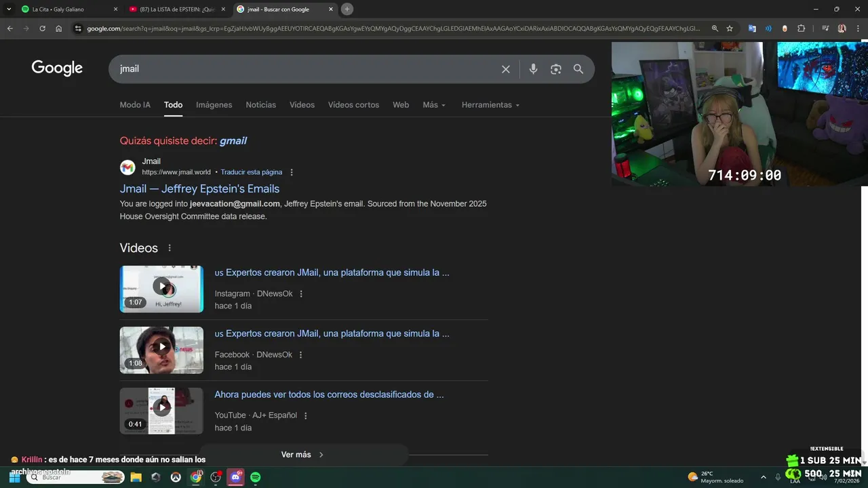Open Overwatch from taskbar

click(176, 477)
